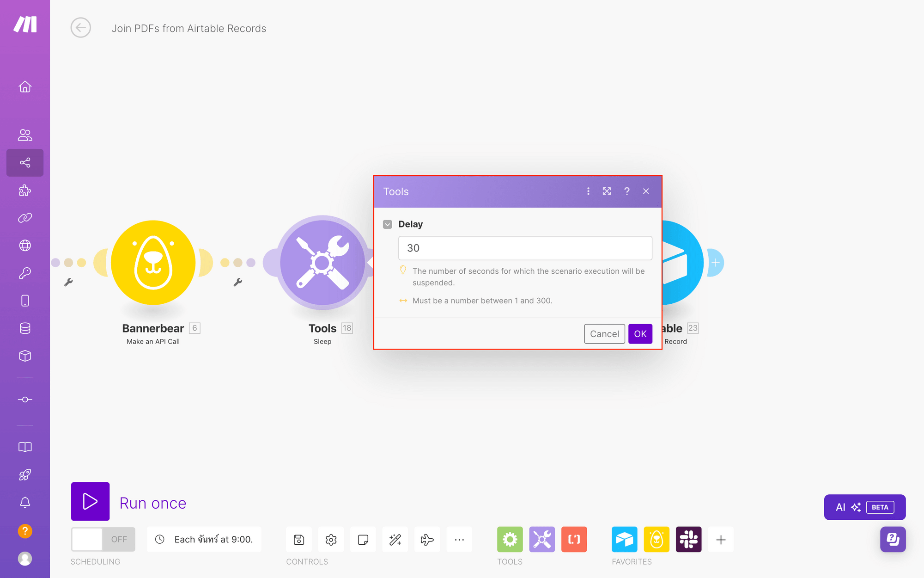924x578 pixels.
Task: Cancel the Tools delay dialog
Action: [x=604, y=334]
